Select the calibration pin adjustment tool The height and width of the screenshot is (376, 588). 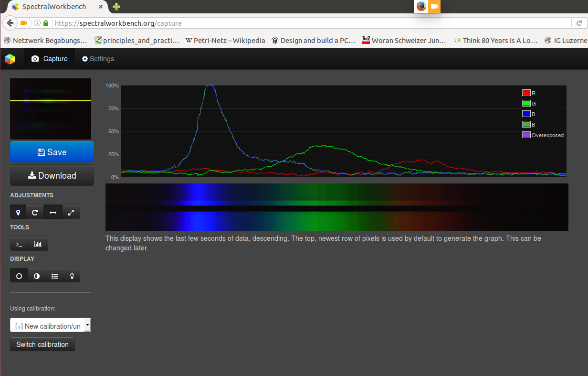[x=18, y=212]
